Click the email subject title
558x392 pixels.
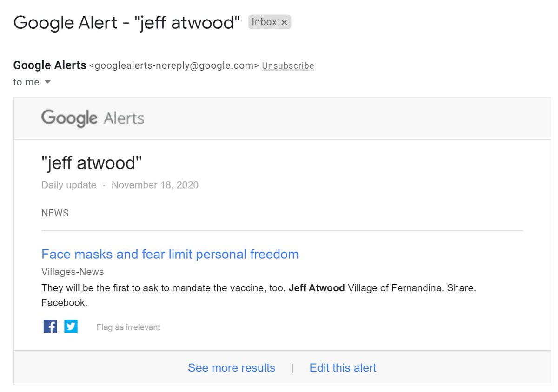[126, 22]
